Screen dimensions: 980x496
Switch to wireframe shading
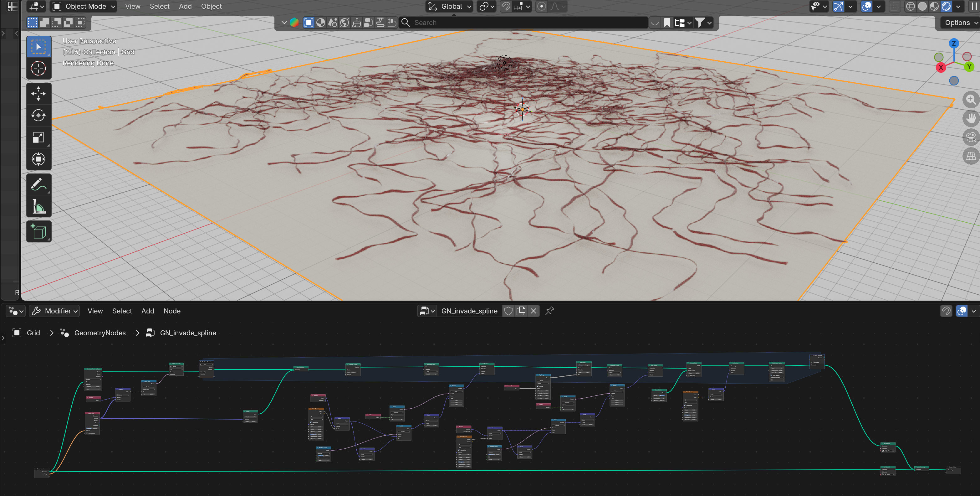point(910,7)
